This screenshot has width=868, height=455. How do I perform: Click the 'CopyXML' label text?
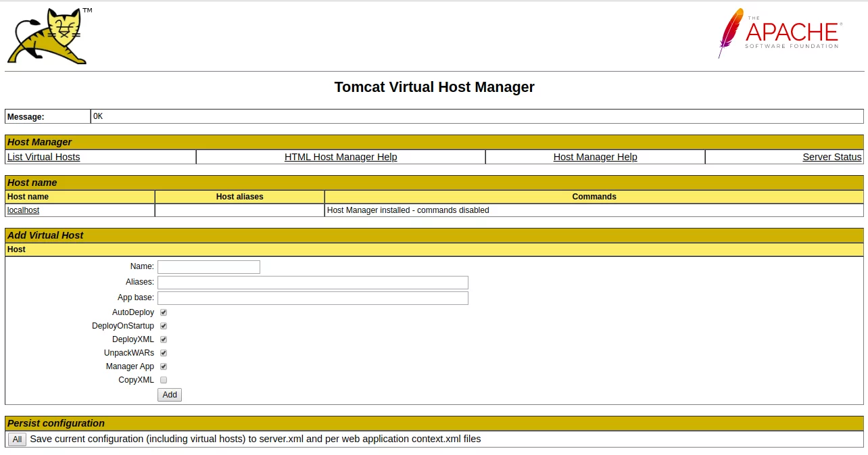click(x=137, y=380)
